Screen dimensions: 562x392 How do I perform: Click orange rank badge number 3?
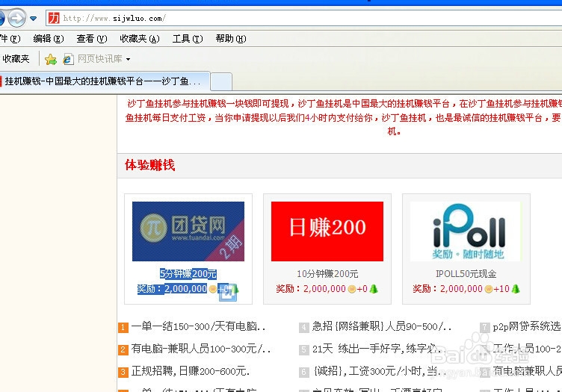click(123, 372)
